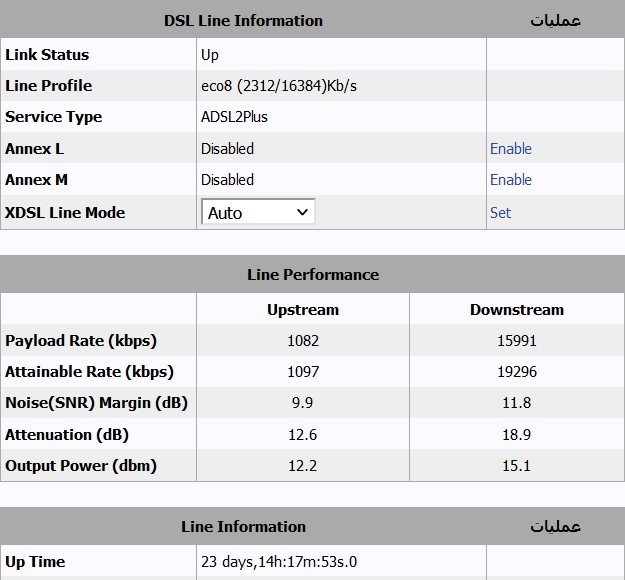Click the Annex L row label
Viewport: 625px width, 580px height.
coord(34,149)
